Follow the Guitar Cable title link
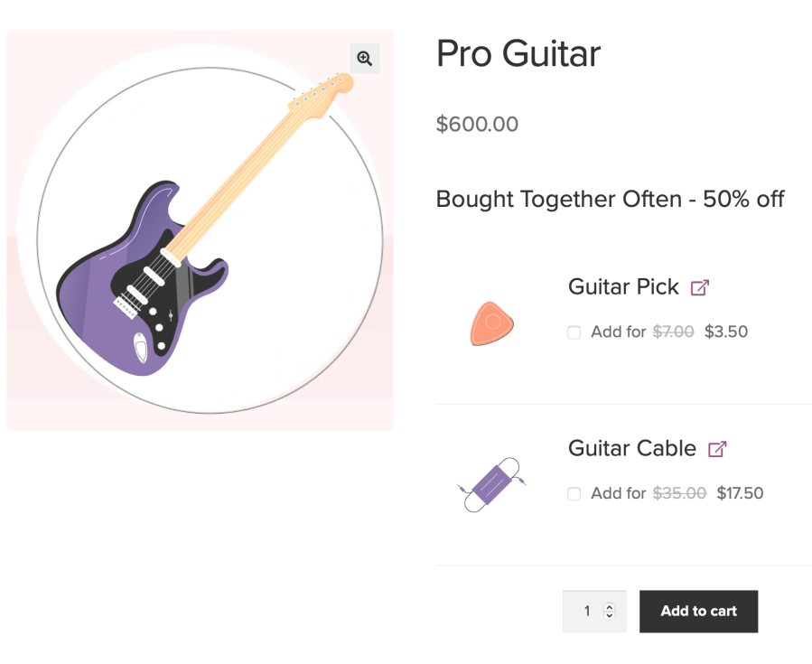The width and height of the screenshot is (812, 664). pos(631,448)
